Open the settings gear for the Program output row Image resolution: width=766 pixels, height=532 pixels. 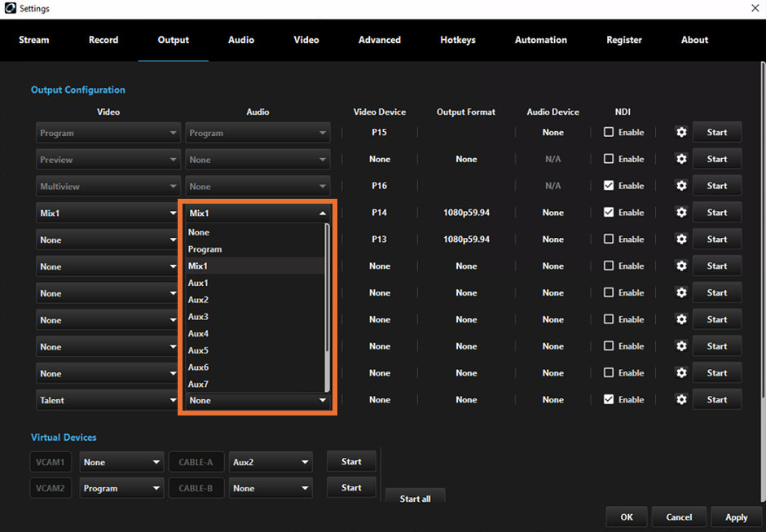point(680,132)
